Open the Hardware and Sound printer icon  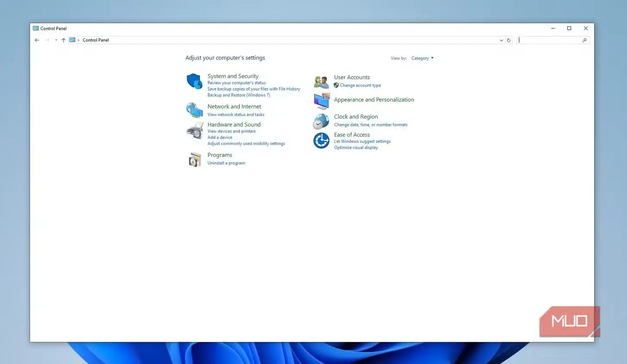tap(194, 130)
